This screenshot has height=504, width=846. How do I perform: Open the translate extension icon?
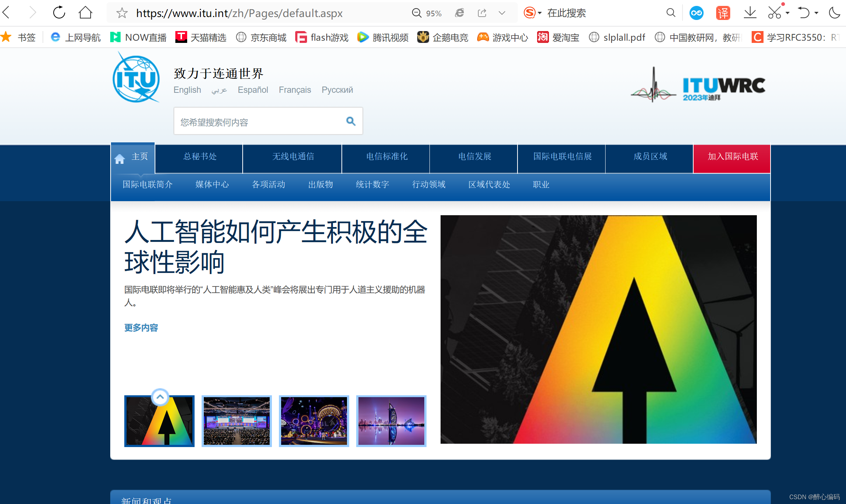[x=722, y=13]
